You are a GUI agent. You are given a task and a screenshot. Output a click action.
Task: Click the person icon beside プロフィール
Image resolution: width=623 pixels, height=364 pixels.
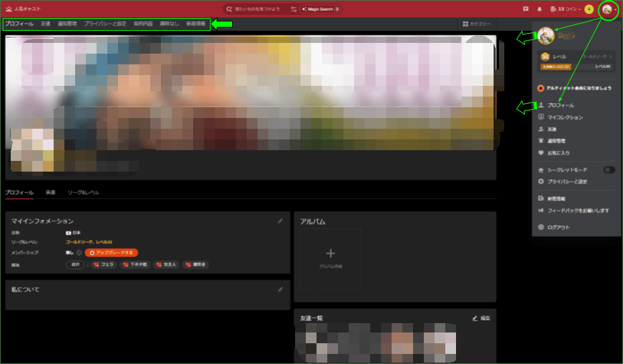point(541,105)
